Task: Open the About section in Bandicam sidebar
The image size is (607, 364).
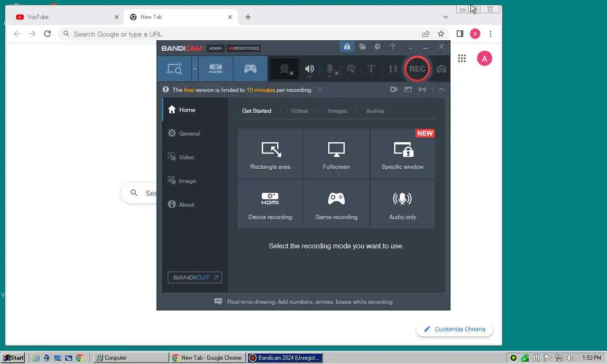Action: 195,204
